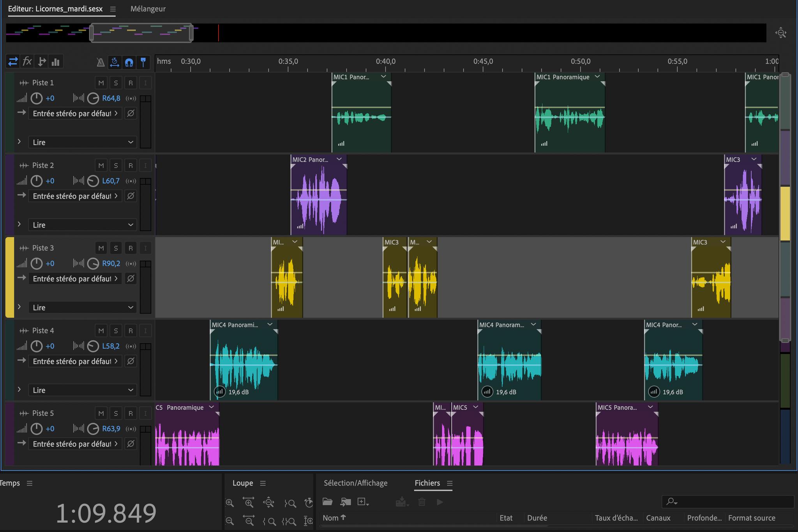This screenshot has height=532, width=798.
Task: Click the 0:45,0 mark on timeline ruler
Action: click(x=483, y=62)
